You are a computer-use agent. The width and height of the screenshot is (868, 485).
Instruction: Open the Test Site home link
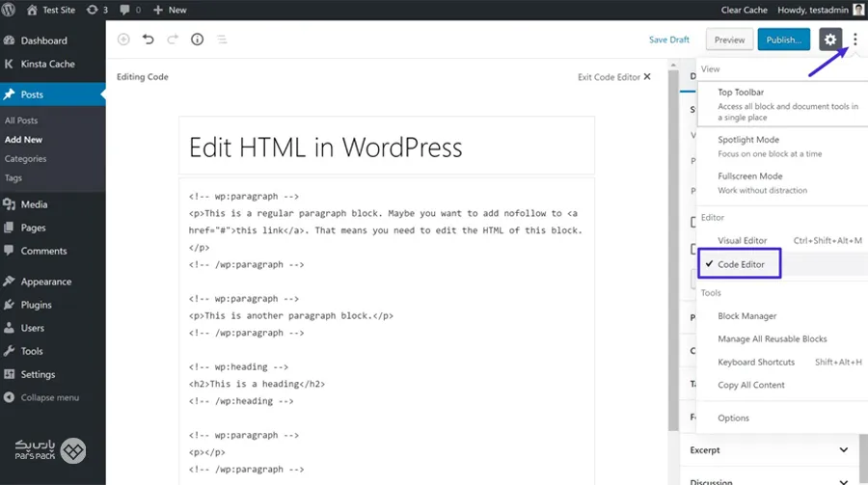click(x=50, y=10)
